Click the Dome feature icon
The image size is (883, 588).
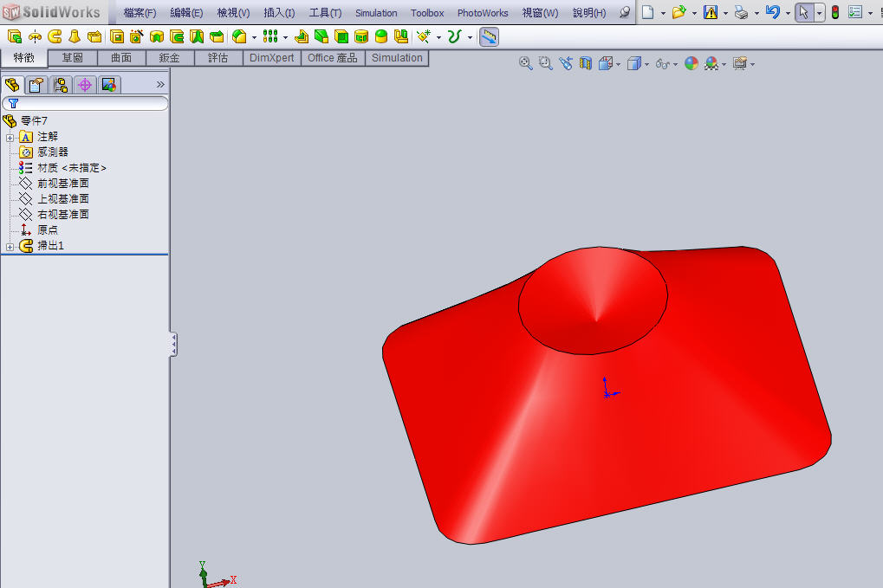click(x=381, y=37)
